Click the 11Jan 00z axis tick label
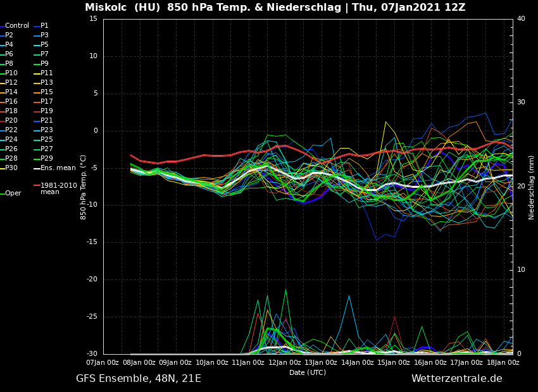This screenshot has width=538, height=392. click(x=248, y=363)
